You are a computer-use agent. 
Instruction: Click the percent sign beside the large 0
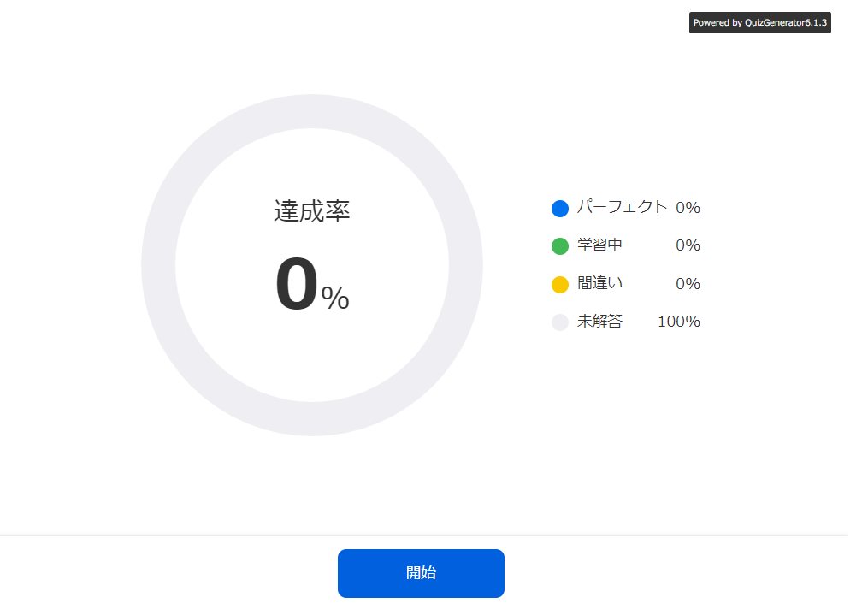tap(335, 298)
